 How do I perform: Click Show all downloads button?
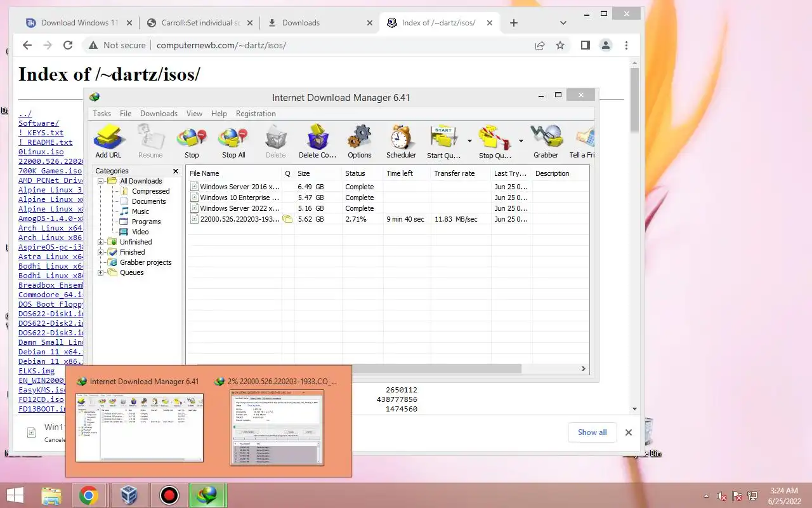pyautogui.click(x=592, y=432)
